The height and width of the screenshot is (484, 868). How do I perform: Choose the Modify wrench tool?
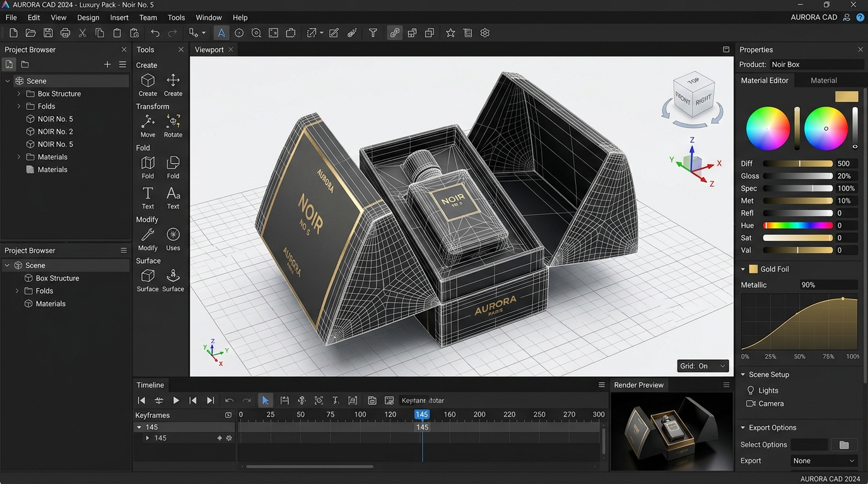pos(148,239)
